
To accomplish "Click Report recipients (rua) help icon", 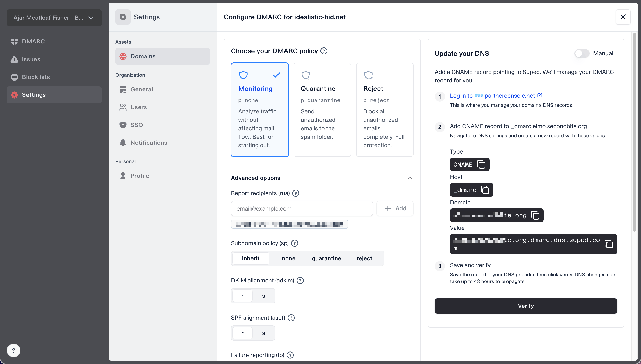I will (296, 193).
